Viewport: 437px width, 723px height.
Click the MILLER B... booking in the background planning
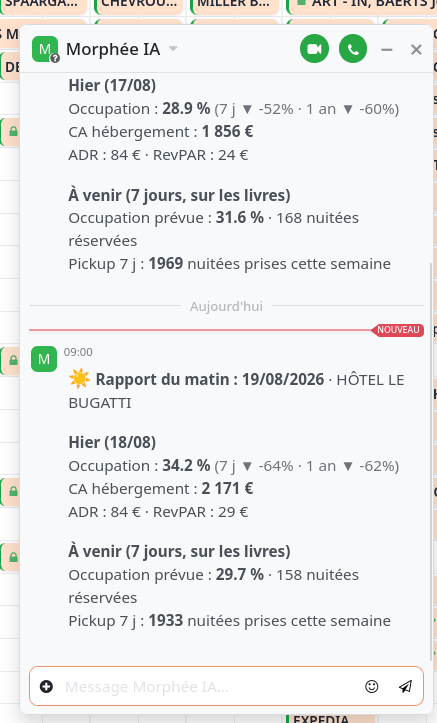point(234,6)
